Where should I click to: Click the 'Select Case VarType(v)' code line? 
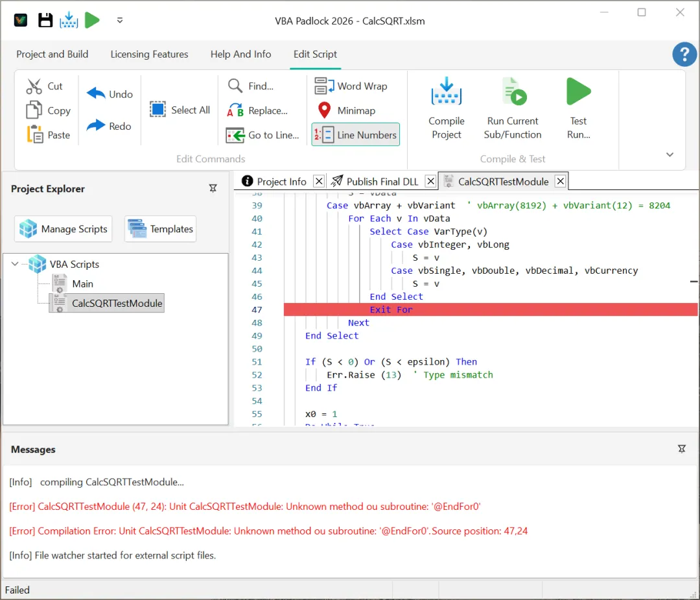pyautogui.click(x=428, y=232)
